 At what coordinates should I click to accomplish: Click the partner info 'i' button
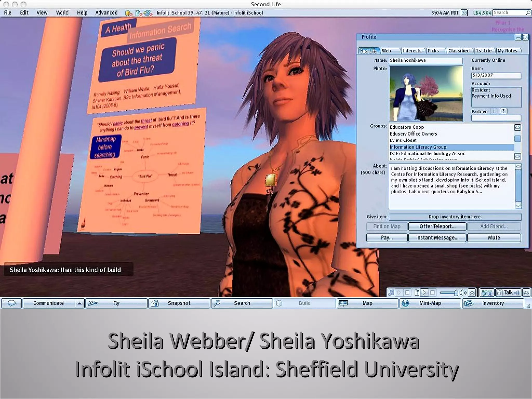494,111
